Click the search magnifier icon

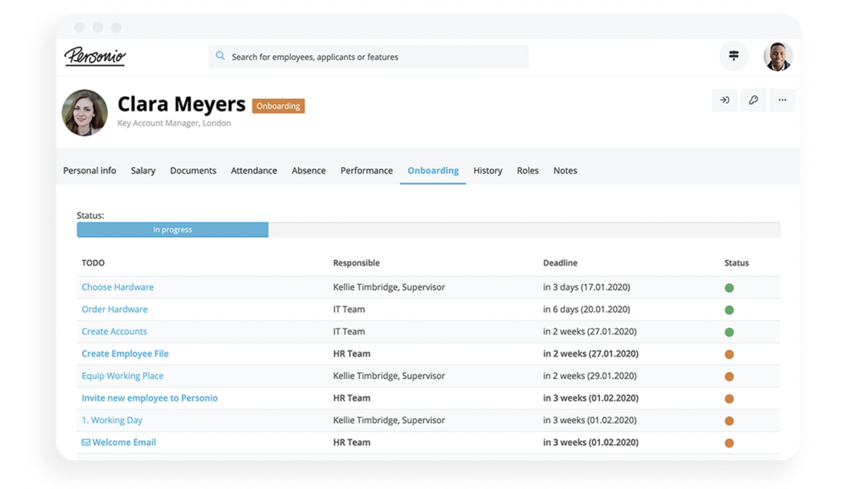tap(220, 56)
